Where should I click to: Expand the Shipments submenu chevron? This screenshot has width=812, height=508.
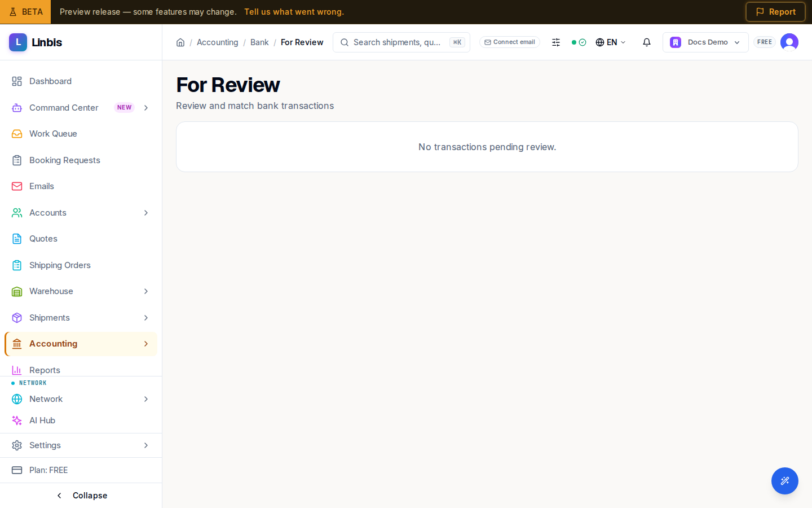[146, 318]
